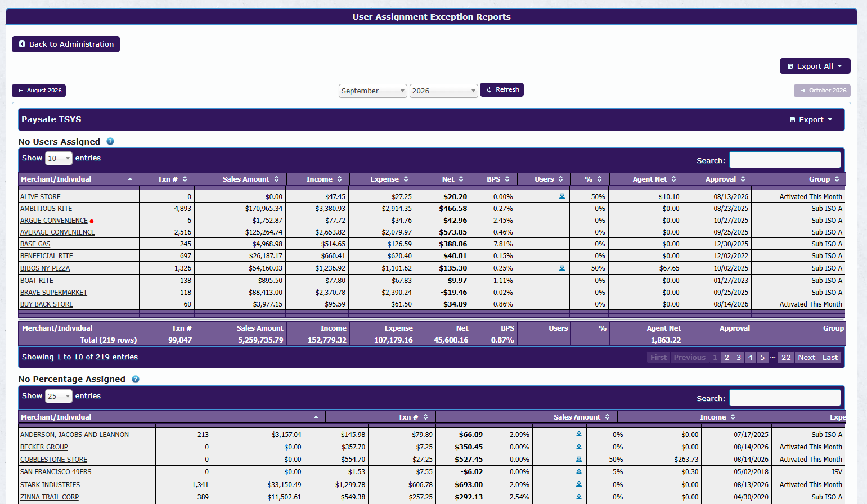Sort first table by Net column
Image resolution: width=867 pixels, height=504 pixels.
pos(444,179)
